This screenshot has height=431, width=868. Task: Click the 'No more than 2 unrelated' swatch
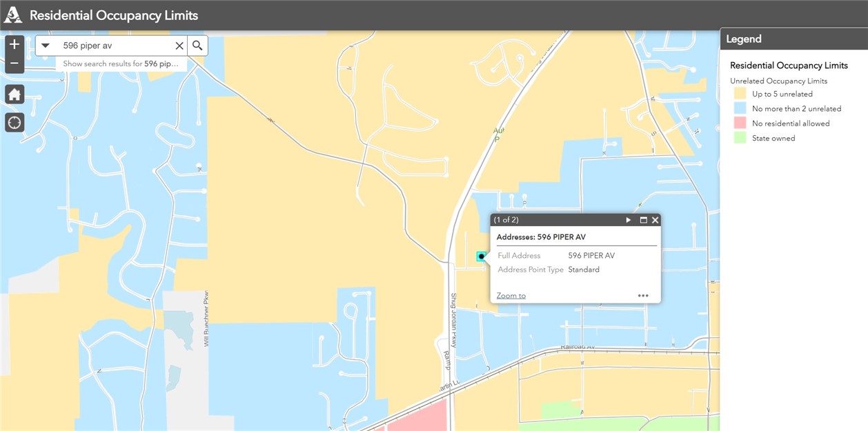click(x=740, y=108)
